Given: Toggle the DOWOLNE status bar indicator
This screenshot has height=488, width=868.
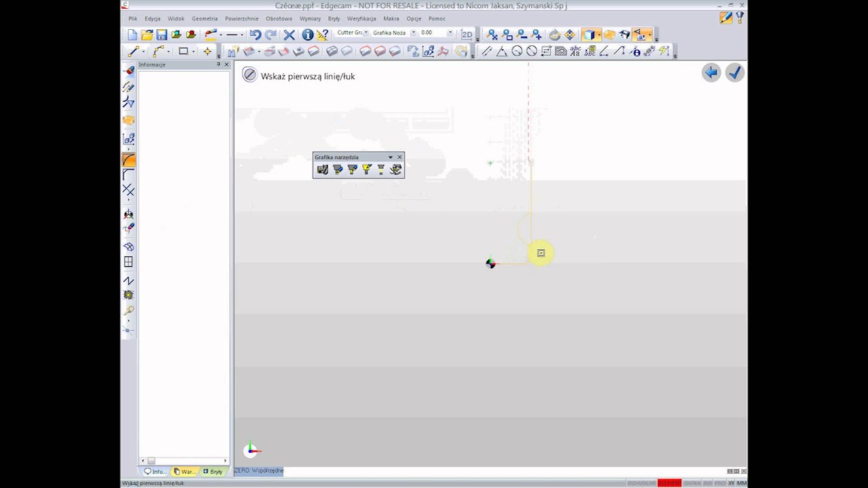Looking at the screenshot, I should (x=642, y=483).
